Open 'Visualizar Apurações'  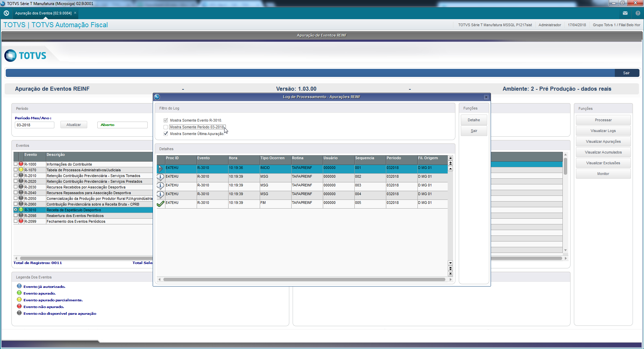click(603, 142)
